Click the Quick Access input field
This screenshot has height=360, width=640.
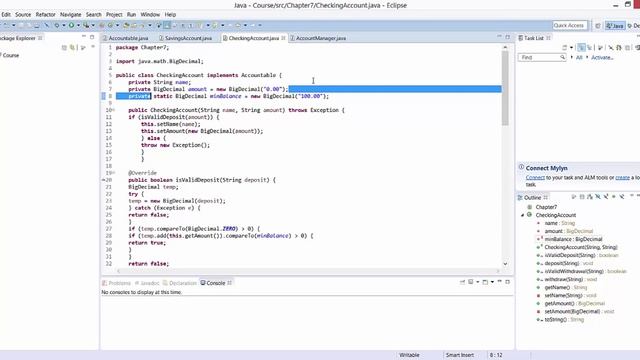570,25
